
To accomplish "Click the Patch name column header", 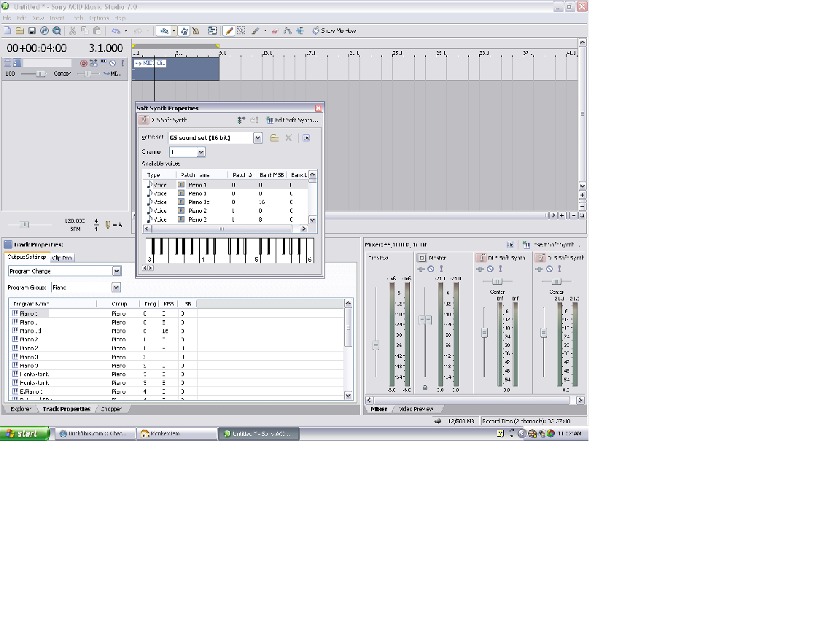I will click(202, 175).
